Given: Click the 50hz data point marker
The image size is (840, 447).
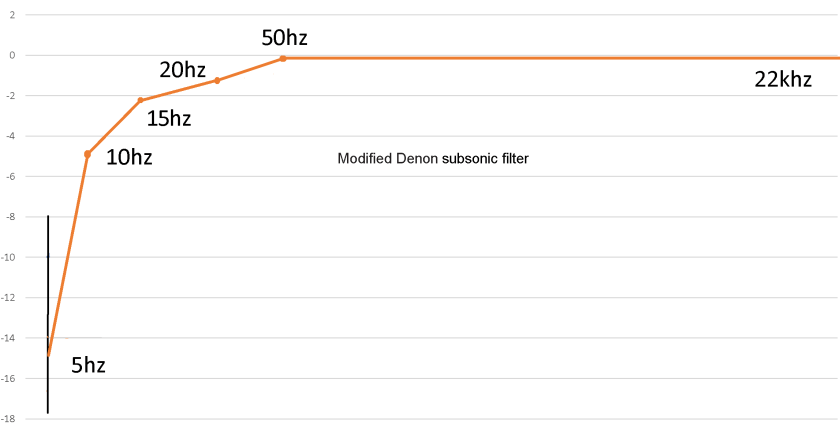Looking at the screenshot, I should [x=283, y=59].
